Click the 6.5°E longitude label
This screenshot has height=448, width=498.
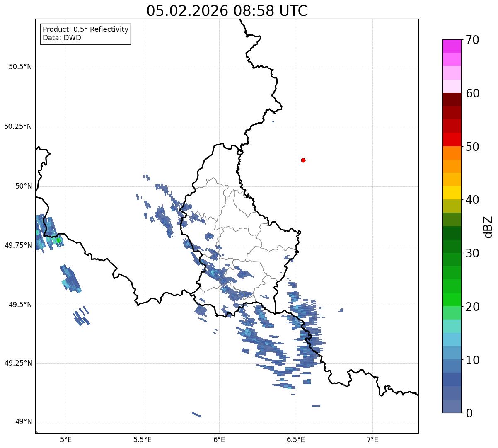(x=296, y=439)
